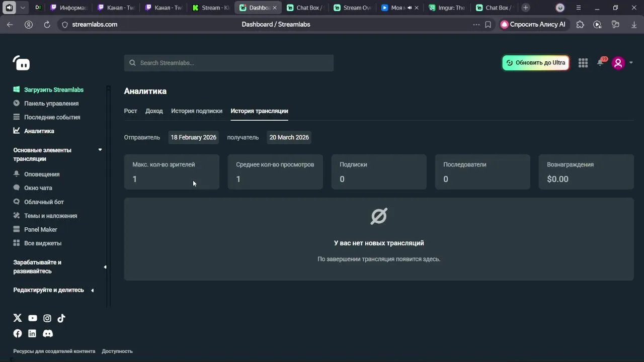Expand the profile dropdown arrow
This screenshot has height=362, width=644.
pyautogui.click(x=631, y=63)
